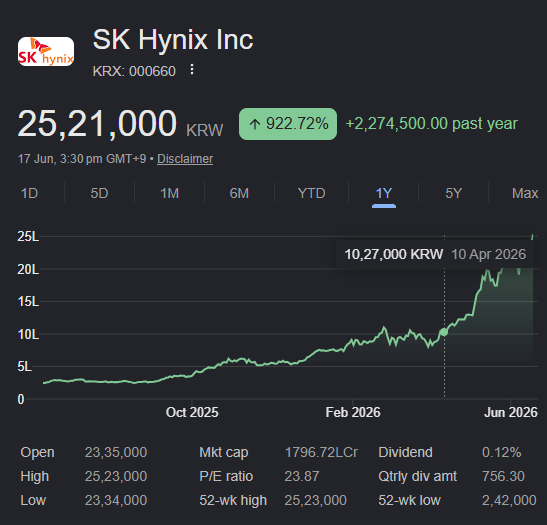Image resolution: width=547 pixels, height=525 pixels.
Task: Click the 52-wk high value
Action: [316, 500]
